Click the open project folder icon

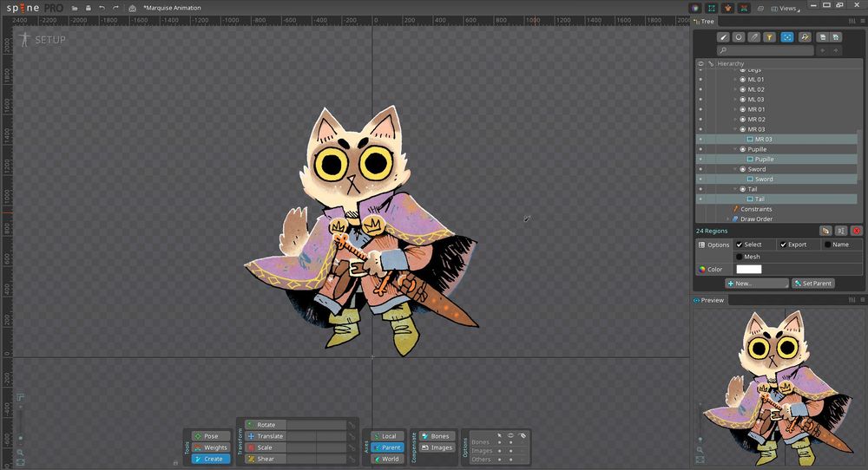point(75,9)
